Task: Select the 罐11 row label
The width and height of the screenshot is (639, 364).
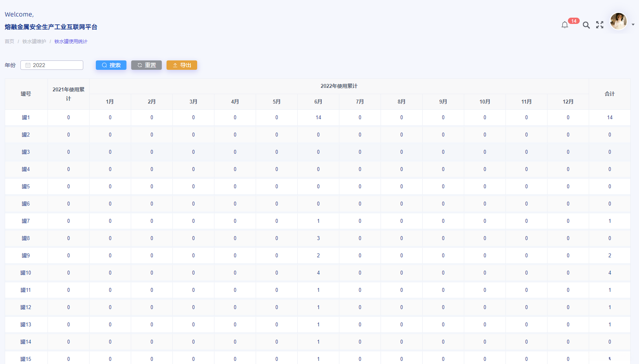Action: (26, 290)
